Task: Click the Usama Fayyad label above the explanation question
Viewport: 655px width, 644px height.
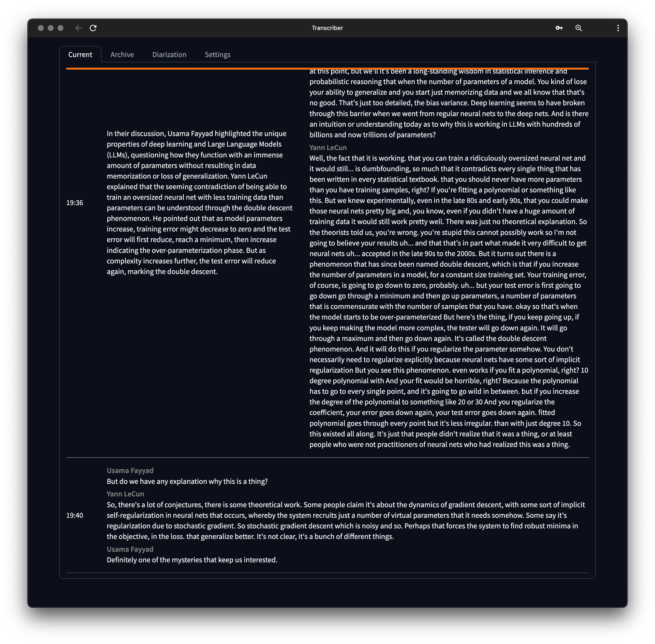Action: tap(130, 470)
